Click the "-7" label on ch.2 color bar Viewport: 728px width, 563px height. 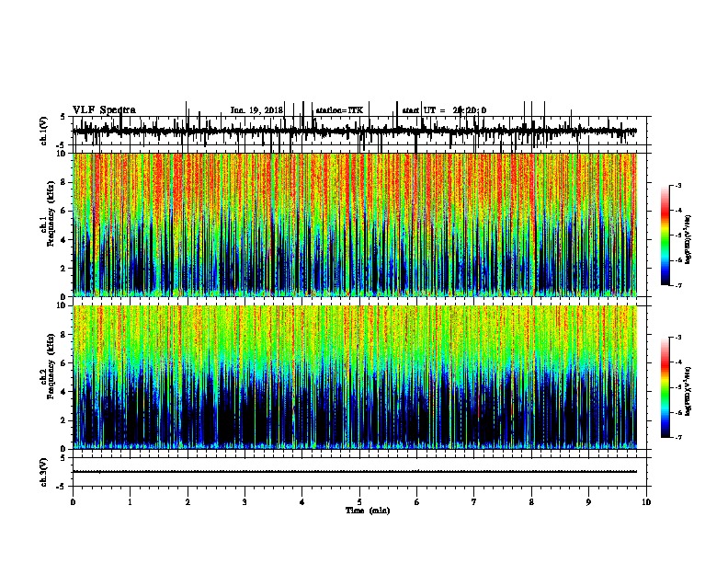[x=678, y=438]
